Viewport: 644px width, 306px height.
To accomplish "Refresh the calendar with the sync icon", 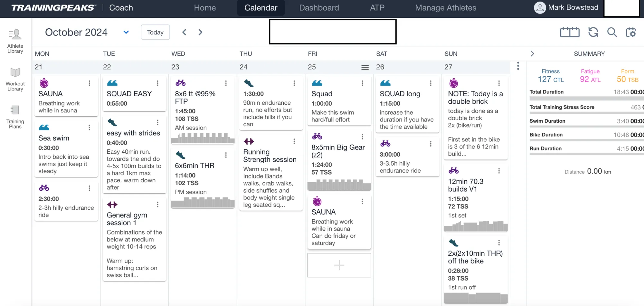I will point(593,32).
